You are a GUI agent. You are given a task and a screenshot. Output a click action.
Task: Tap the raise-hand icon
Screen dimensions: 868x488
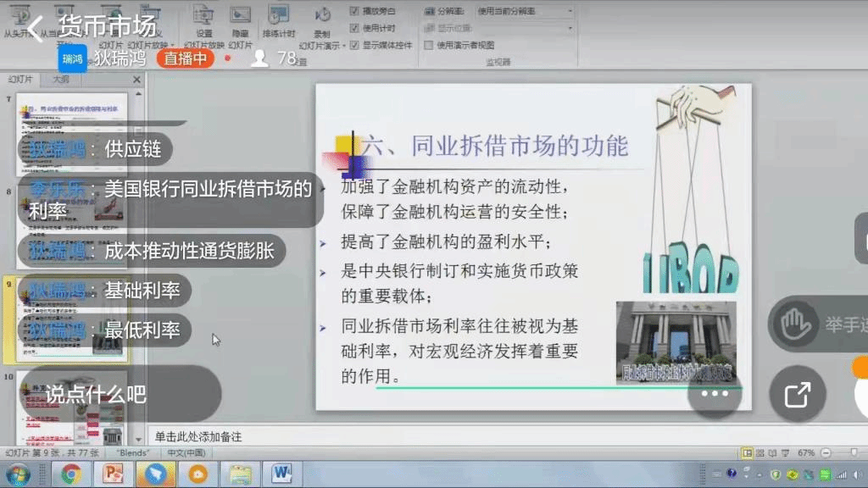pos(795,324)
